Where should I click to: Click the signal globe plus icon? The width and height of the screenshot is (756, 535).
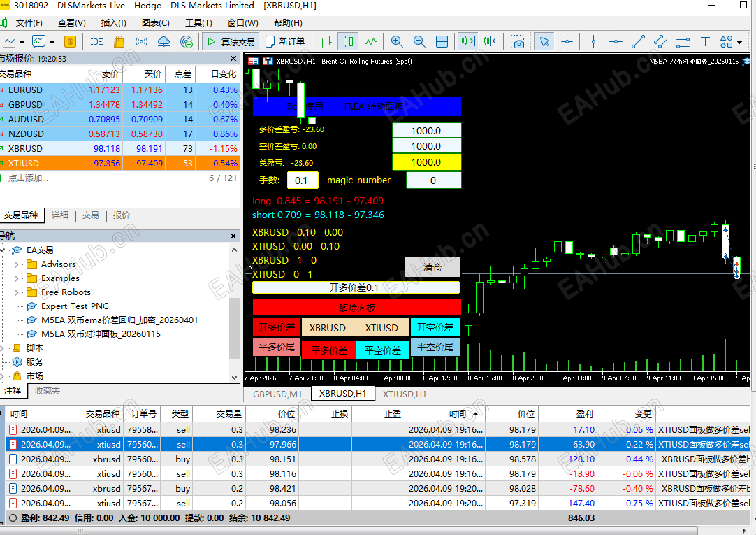coord(187,42)
